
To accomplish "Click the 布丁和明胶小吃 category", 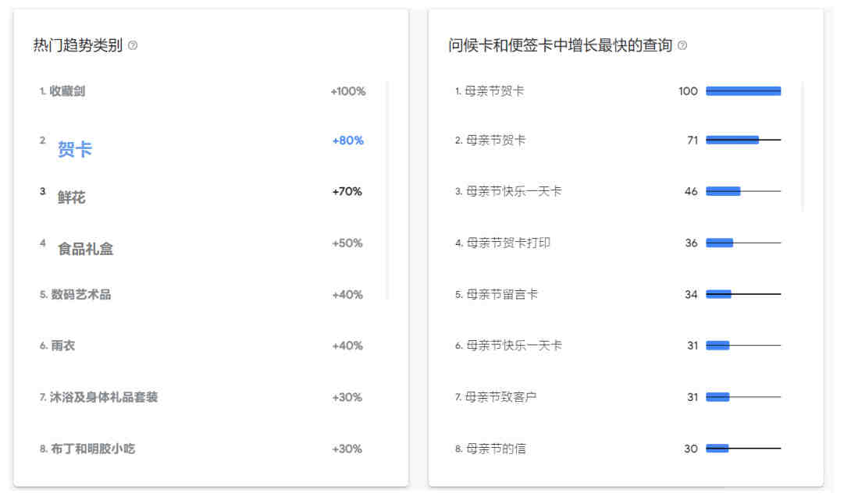I will [x=93, y=449].
